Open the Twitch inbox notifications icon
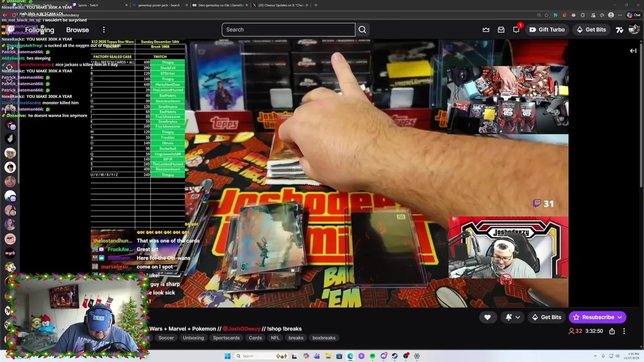The height and width of the screenshot is (362, 644). click(x=501, y=30)
